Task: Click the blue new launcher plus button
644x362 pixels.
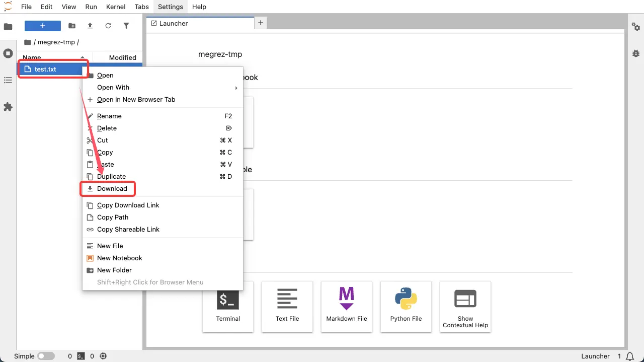Action: (43, 26)
